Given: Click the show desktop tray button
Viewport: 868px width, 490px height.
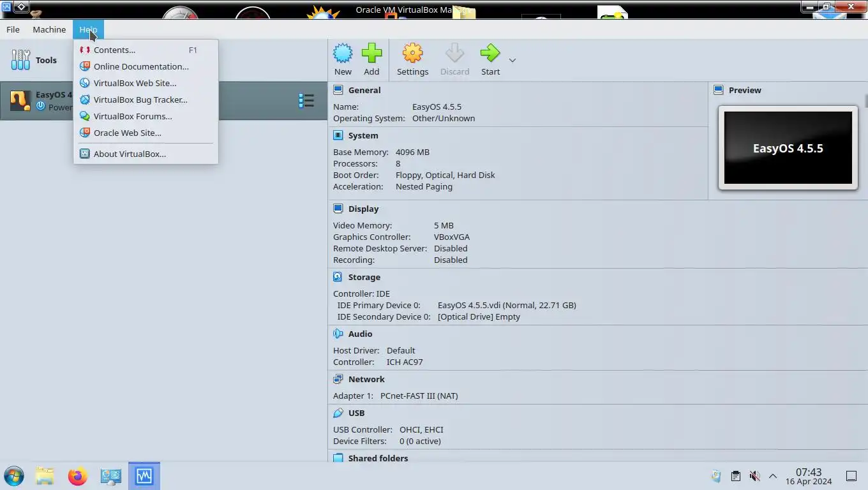Looking at the screenshot, I should [851, 476].
